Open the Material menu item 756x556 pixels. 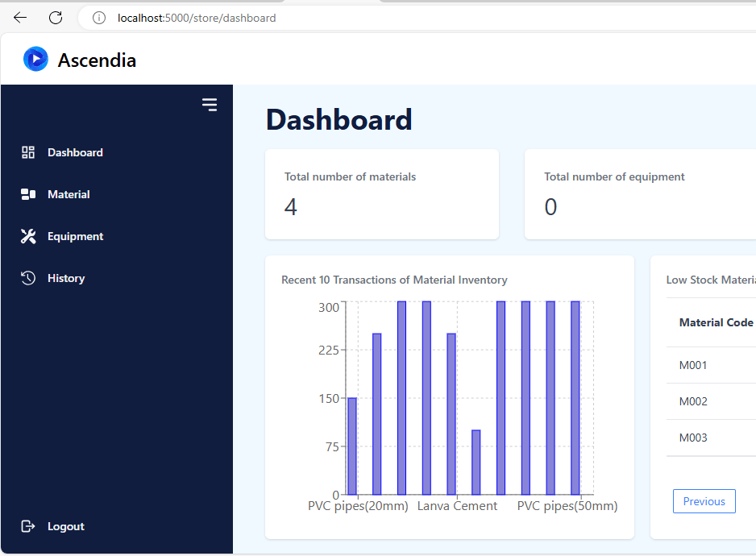[x=69, y=194]
